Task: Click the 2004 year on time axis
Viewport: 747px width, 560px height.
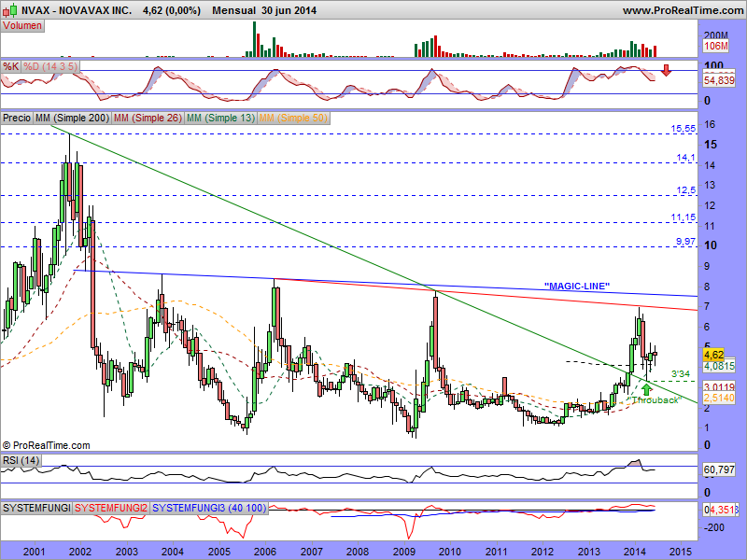Action: [x=173, y=552]
